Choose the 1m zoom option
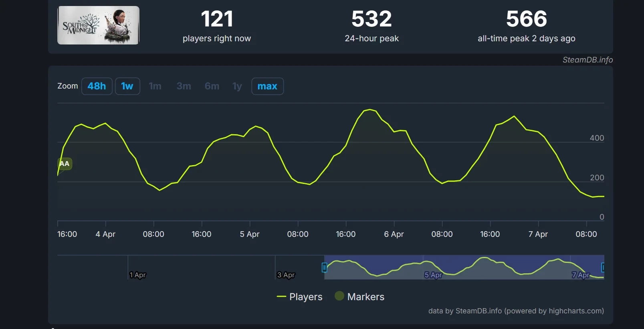The width and height of the screenshot is (644, 329). point(155,86)
